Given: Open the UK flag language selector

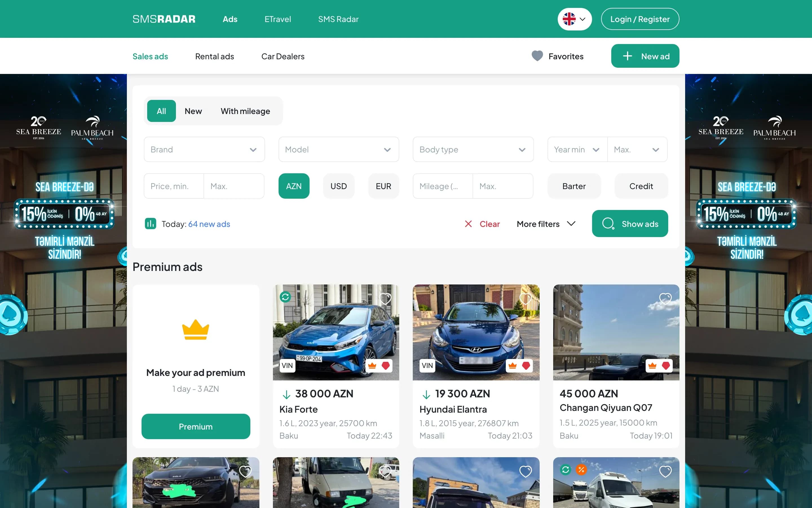Looking at the screenshot, I should [574, 19].
